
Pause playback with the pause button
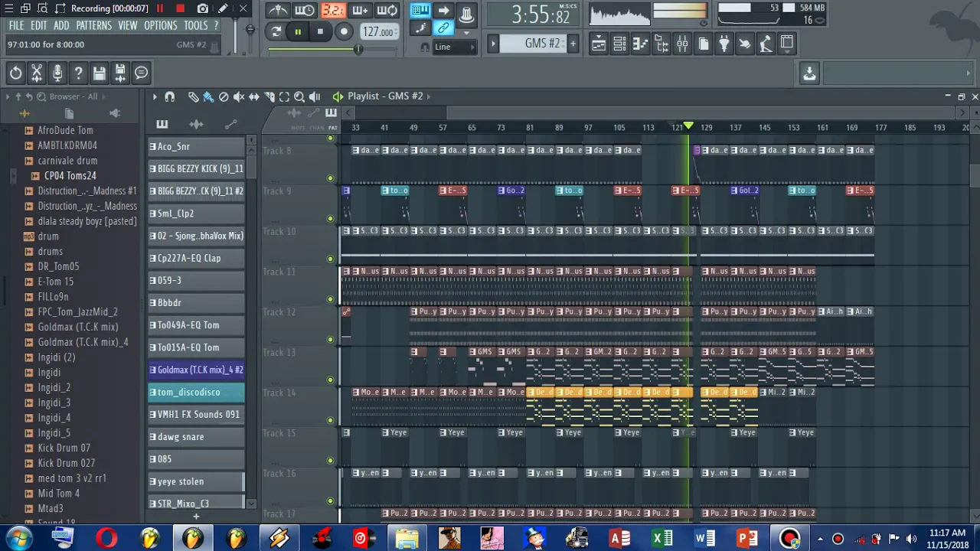pos(298,31)
